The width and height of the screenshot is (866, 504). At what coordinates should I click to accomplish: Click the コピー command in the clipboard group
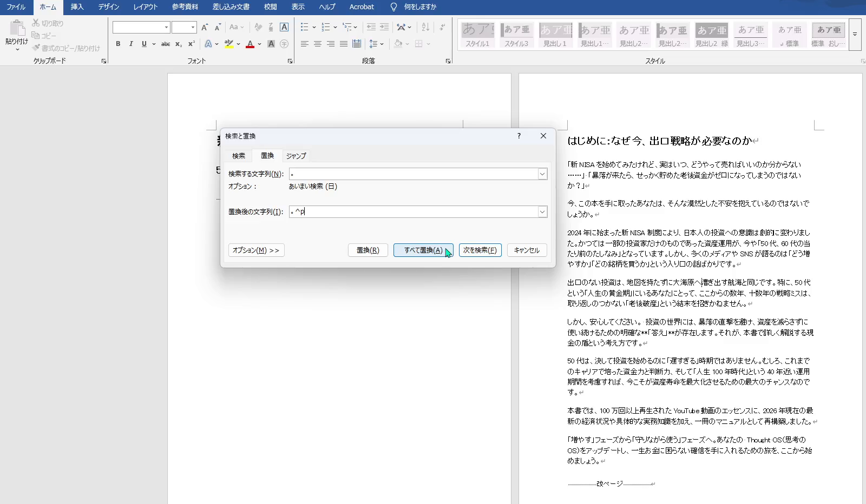click(44, 36)
